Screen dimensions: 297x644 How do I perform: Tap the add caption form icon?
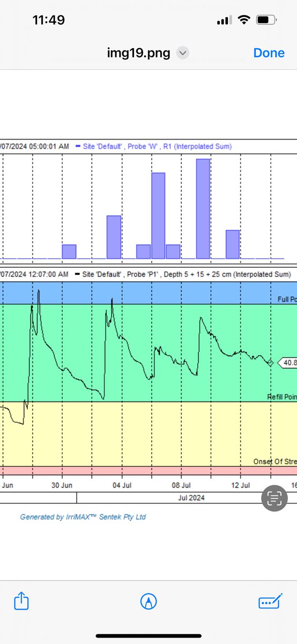click(270, 602)
